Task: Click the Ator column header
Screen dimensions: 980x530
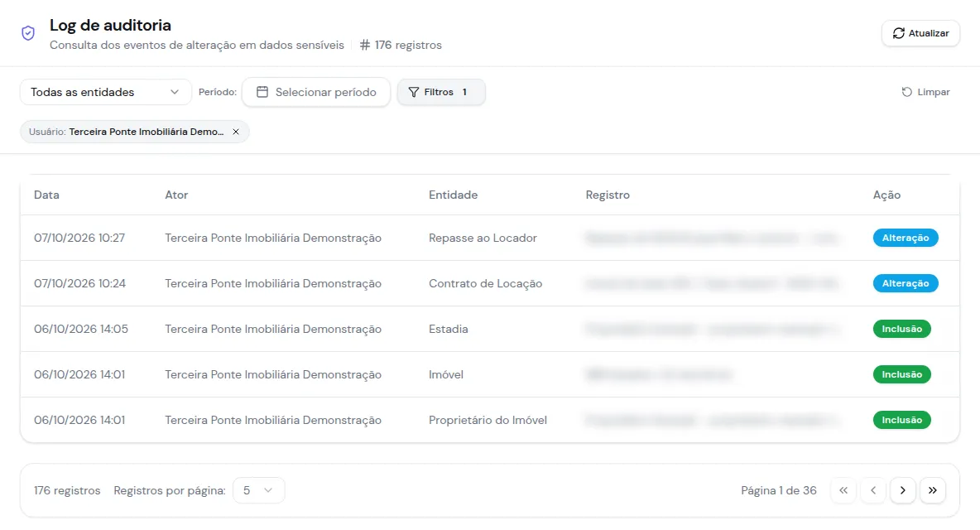Action: [x=176, y=195]
